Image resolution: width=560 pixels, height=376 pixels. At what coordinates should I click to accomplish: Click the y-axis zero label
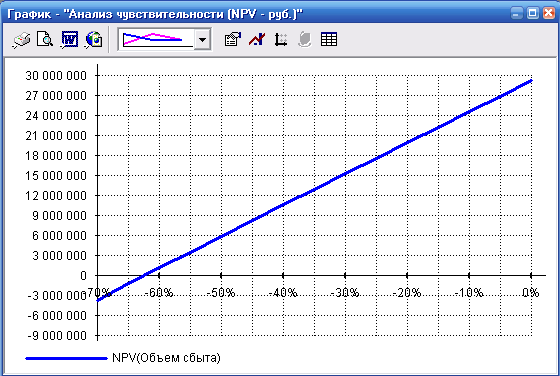tap(83, 276)
